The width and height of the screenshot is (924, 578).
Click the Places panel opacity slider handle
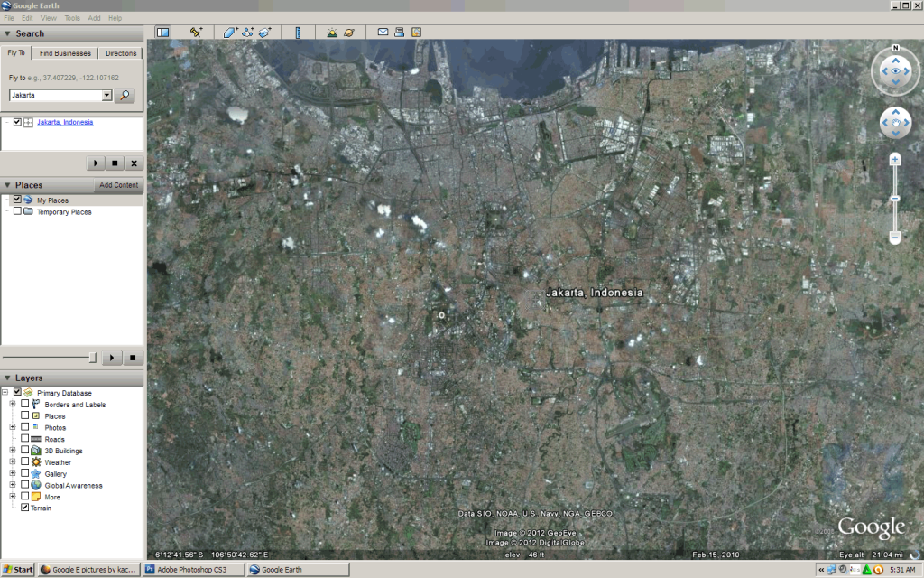tap(93, 358)
